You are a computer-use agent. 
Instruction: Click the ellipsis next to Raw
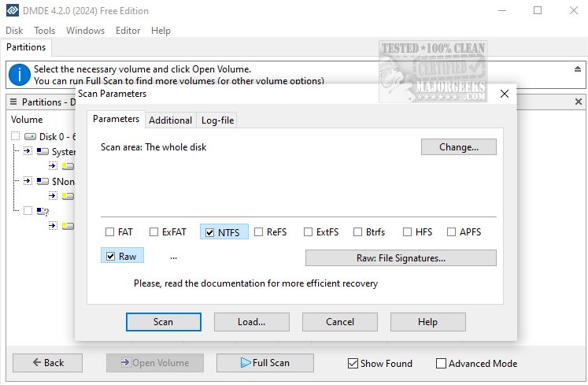click(173, 257)
